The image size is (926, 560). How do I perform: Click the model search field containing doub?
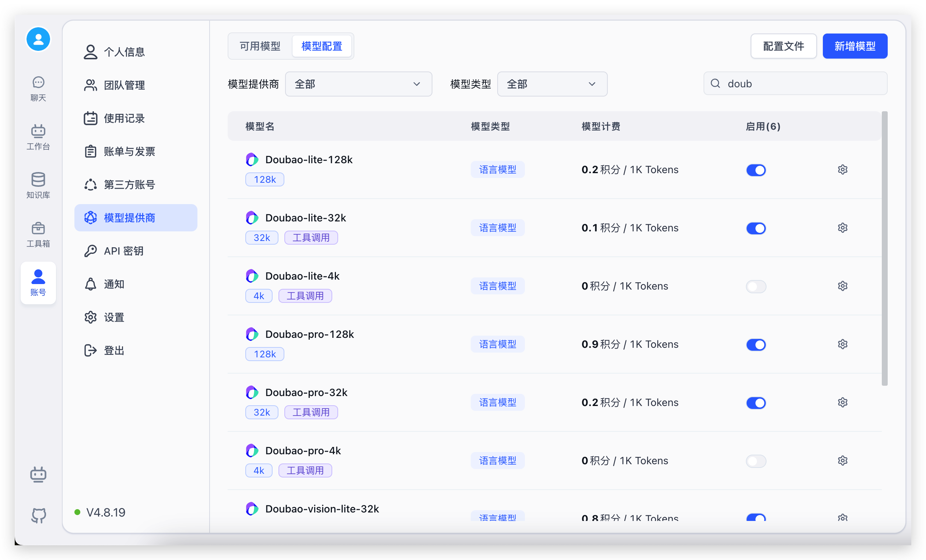coord(800,83)
